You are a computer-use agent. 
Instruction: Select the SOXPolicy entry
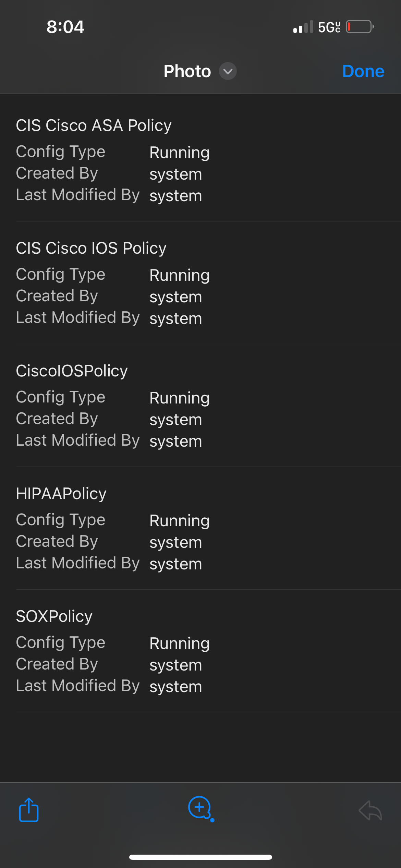(x=54, y=616)
